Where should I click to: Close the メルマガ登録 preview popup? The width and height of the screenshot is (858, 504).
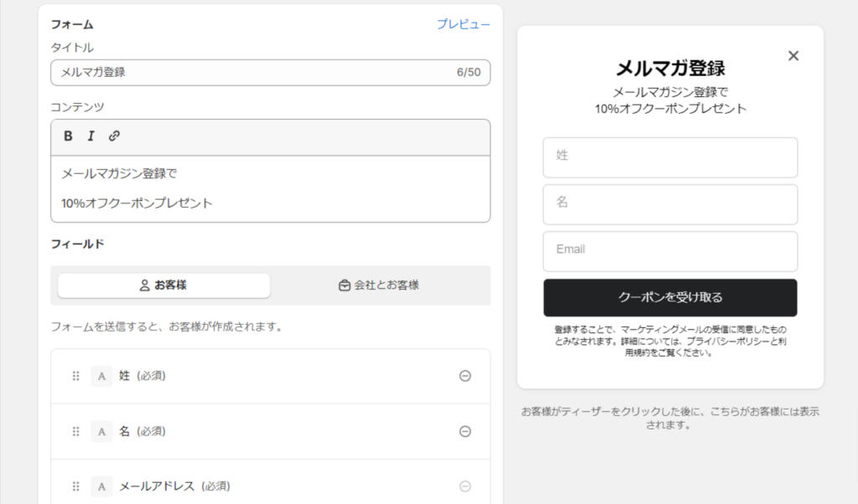(x=793, y=56)
